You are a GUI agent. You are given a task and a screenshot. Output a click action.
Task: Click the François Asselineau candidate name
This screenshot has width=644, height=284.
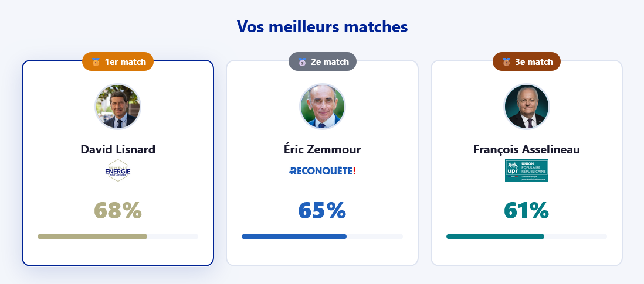[x=527, y=149]
